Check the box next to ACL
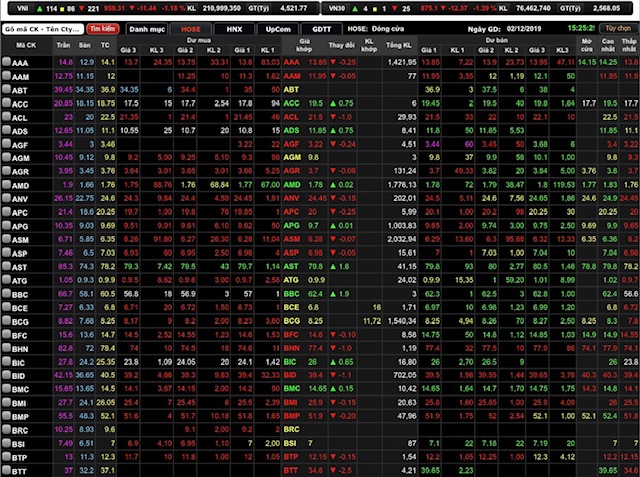This screenshot has height=477, width=640. pos(7,117)
